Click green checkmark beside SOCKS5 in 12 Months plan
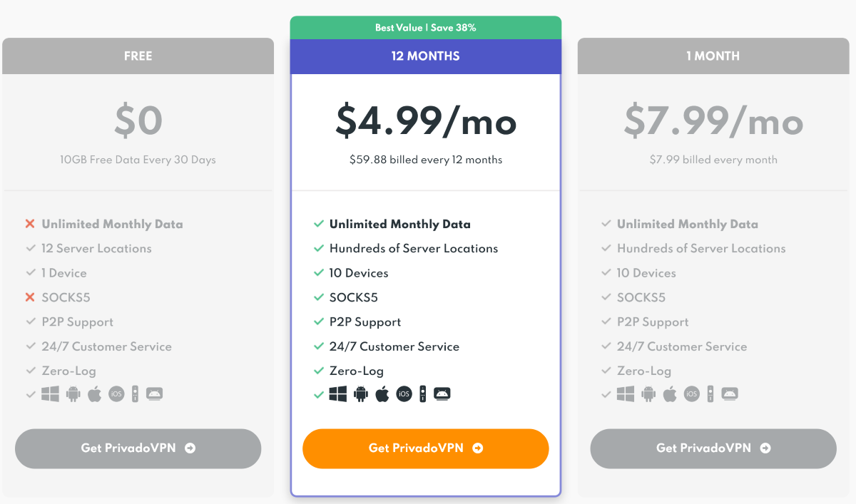The height and width of the screenshot is (504, 856). point(319,297)
